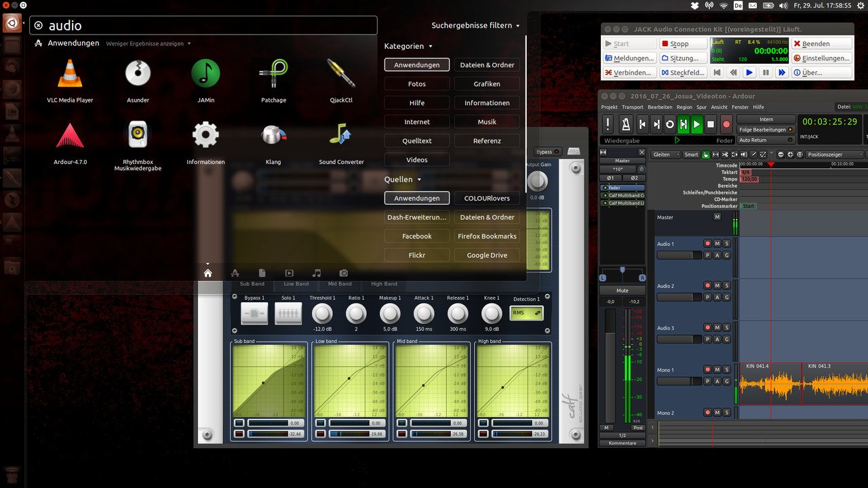The width and height of the screenshot is (868, 488).
Task: Launch Patchage from search results
Action: click(273, 73)
